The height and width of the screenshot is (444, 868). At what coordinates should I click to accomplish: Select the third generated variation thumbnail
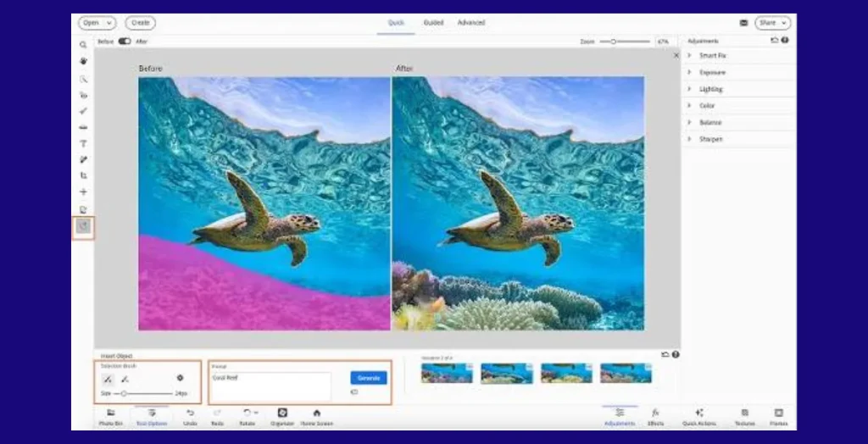click(x=566, y=373)
